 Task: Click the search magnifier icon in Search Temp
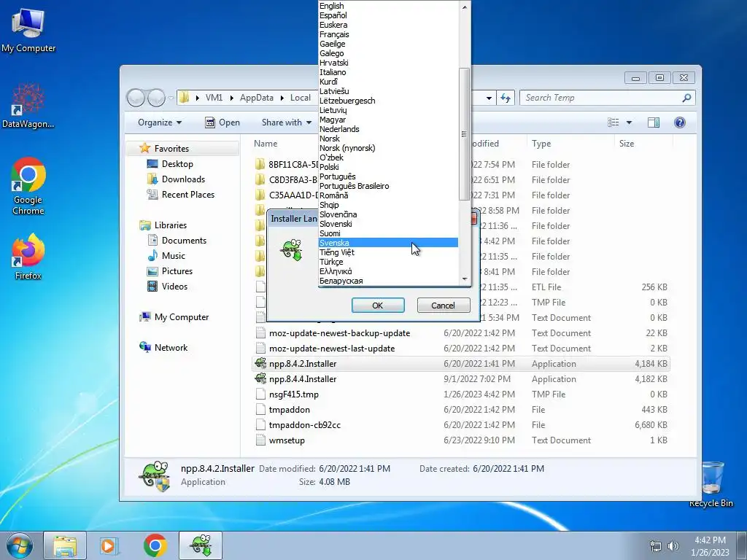point(686,98)
